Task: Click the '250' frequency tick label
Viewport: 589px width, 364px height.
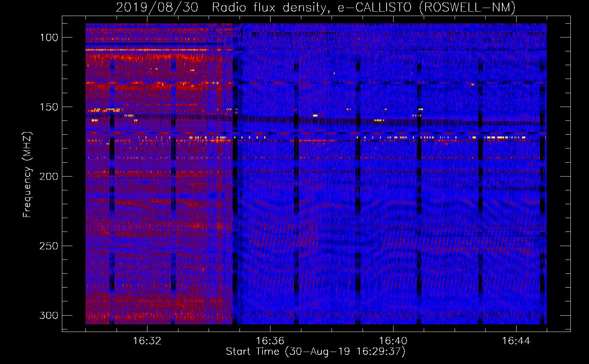Action: pos(48,246)
